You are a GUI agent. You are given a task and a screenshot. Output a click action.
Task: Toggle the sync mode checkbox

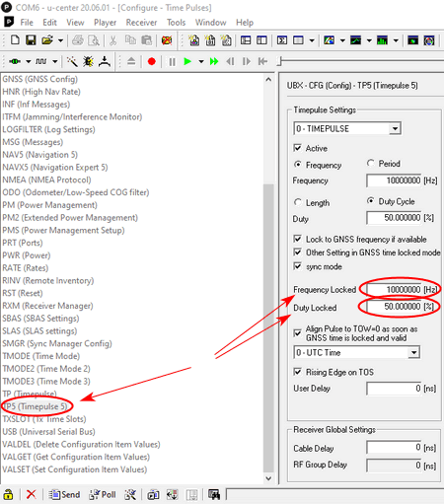tap(297, 266)
